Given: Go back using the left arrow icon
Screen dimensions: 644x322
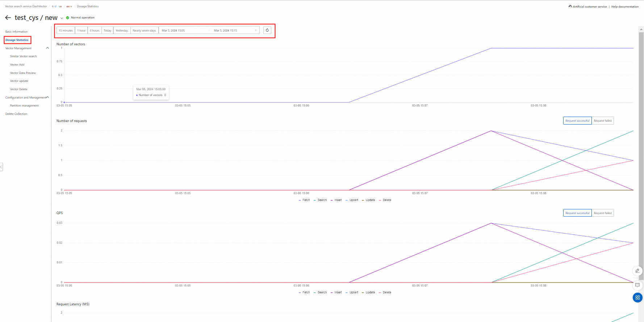Looking at the screenshot, I should pos(8,17).
